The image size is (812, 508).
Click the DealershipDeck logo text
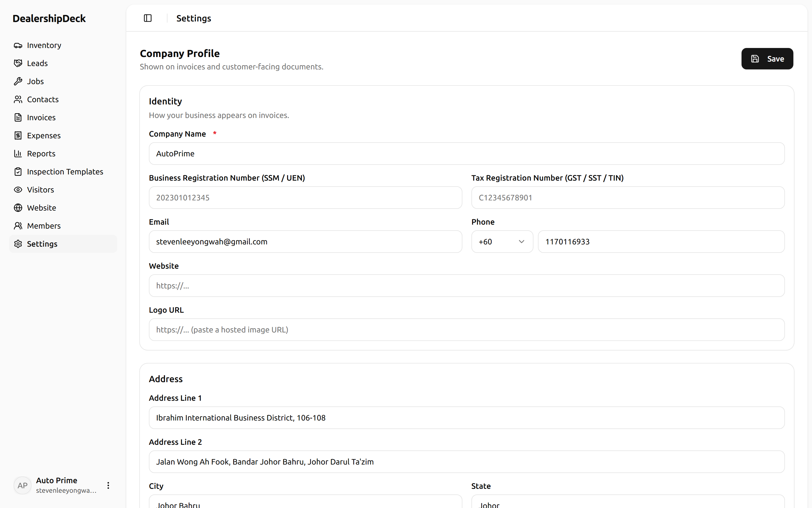(49, 18)
